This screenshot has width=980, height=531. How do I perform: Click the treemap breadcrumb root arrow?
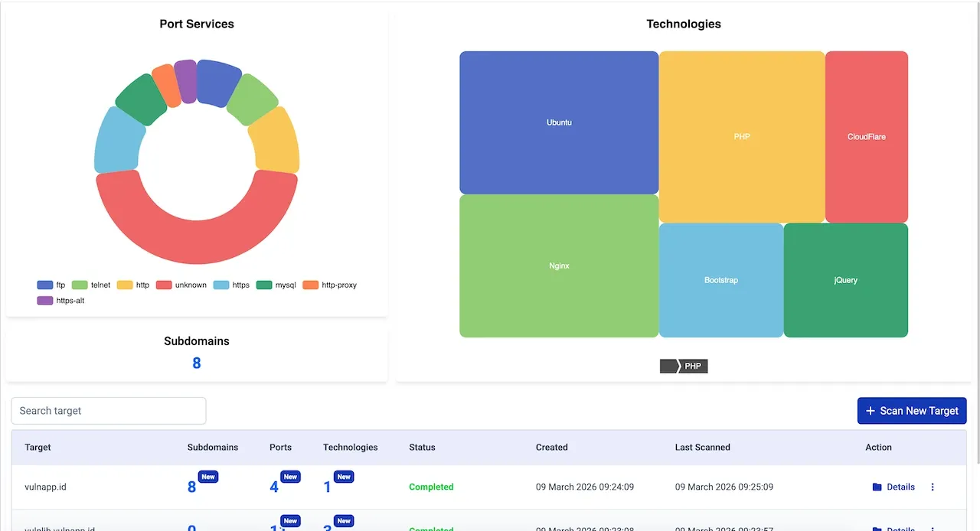click(668, 366)
